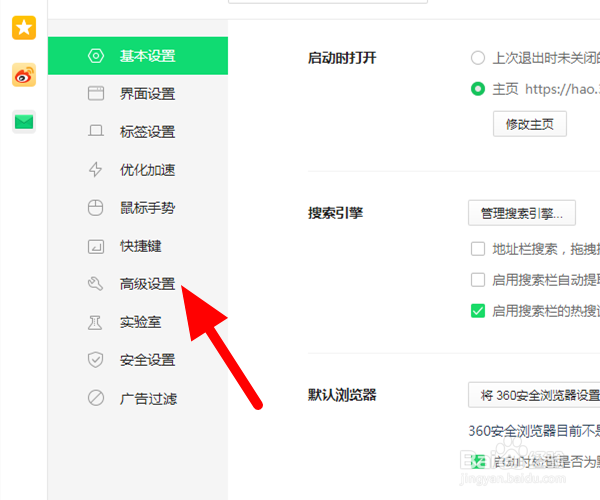Click the 快捷键 keyboard icon

point(96,246)
